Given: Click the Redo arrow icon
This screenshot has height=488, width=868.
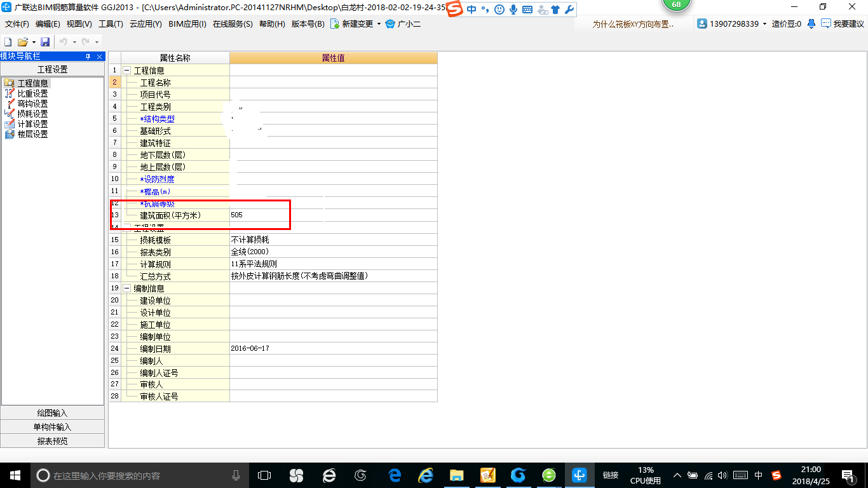Looking at the screenshot, I should [x=85, y=41].
